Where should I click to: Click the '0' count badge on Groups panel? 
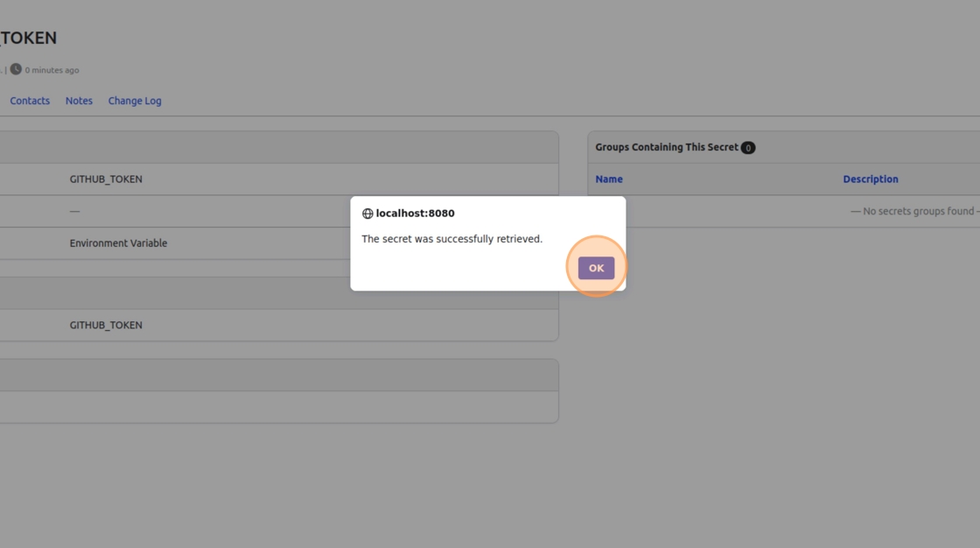pos(747,148)
